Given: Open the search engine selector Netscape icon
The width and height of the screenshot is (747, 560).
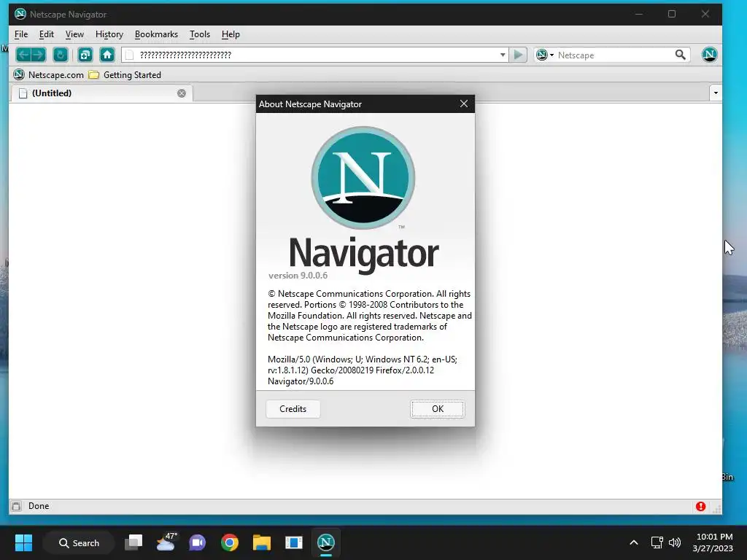Looking at the screenshot, I should (x=544, y=55).
